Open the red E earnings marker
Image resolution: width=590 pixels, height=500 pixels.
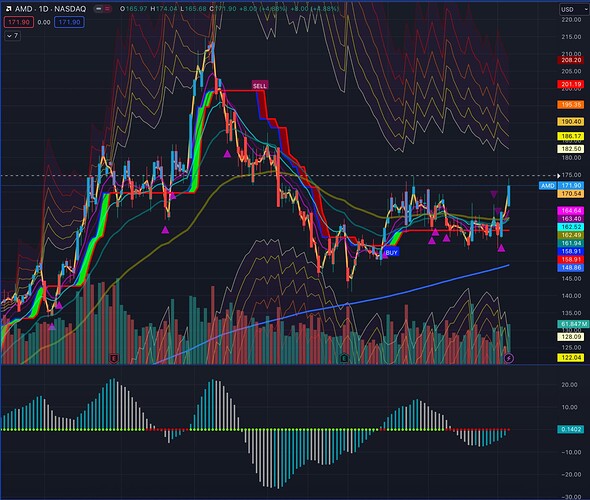[114, 359]
